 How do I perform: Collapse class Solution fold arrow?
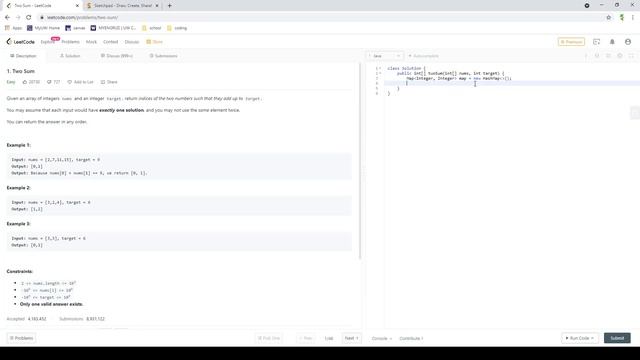tap(381, 68)
